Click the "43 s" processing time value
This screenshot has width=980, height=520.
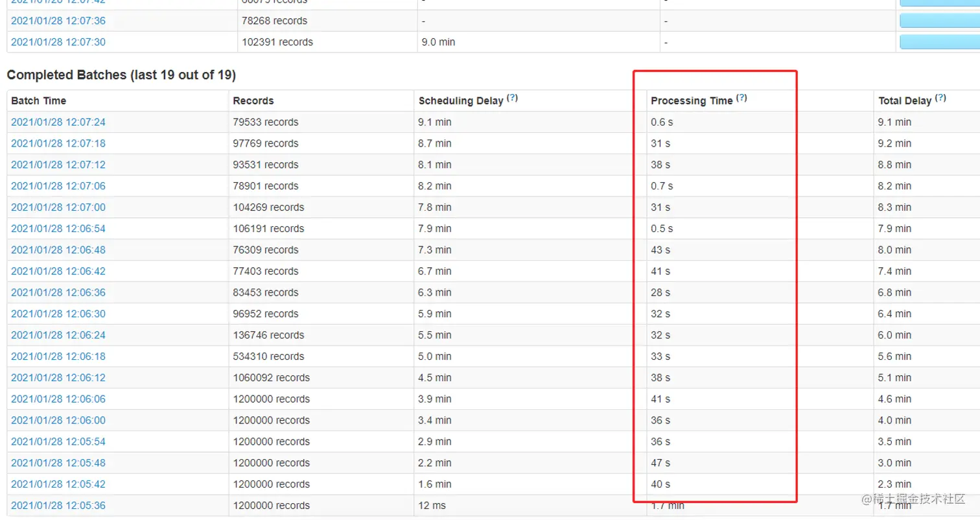(x=660, y=250)
